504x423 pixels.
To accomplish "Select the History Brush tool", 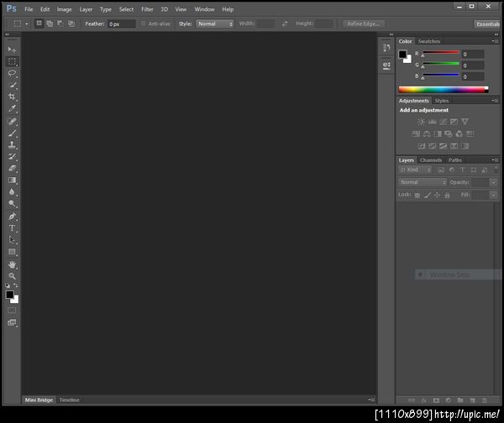I will [x=13, y=157].
